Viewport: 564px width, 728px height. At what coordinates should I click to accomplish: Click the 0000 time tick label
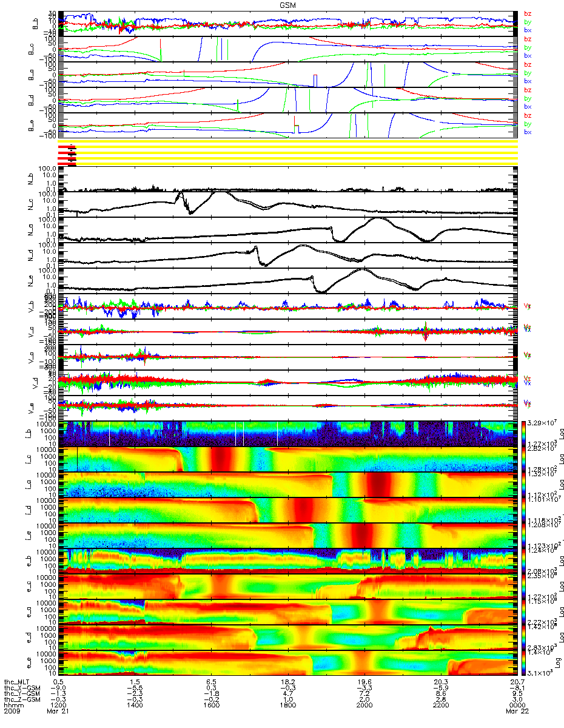517,706
